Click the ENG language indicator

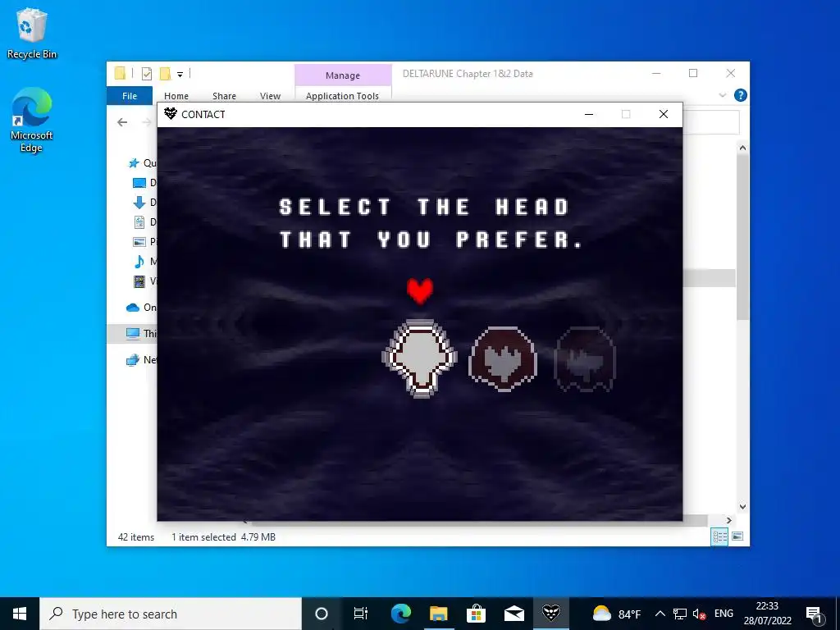coord(724,614)
